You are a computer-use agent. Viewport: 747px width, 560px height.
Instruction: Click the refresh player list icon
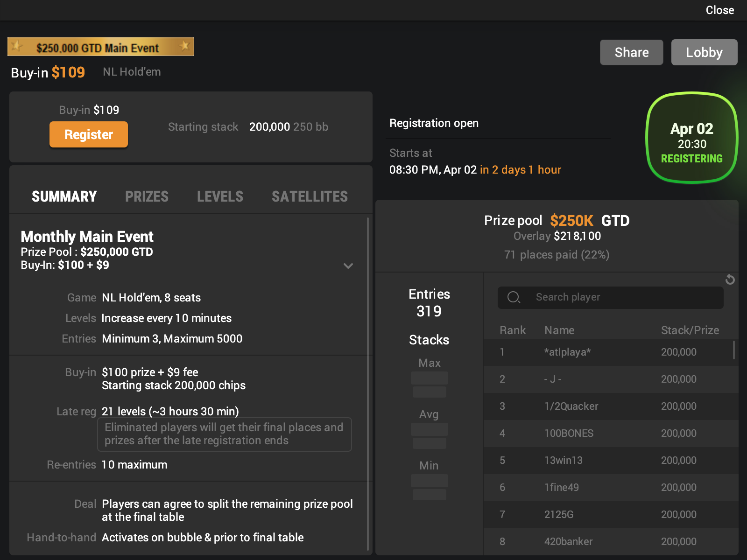[x=730, y=280]
